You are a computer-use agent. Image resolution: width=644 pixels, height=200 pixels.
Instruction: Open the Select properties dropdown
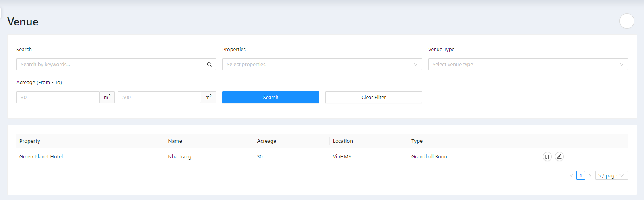click(x=322, y=65)
